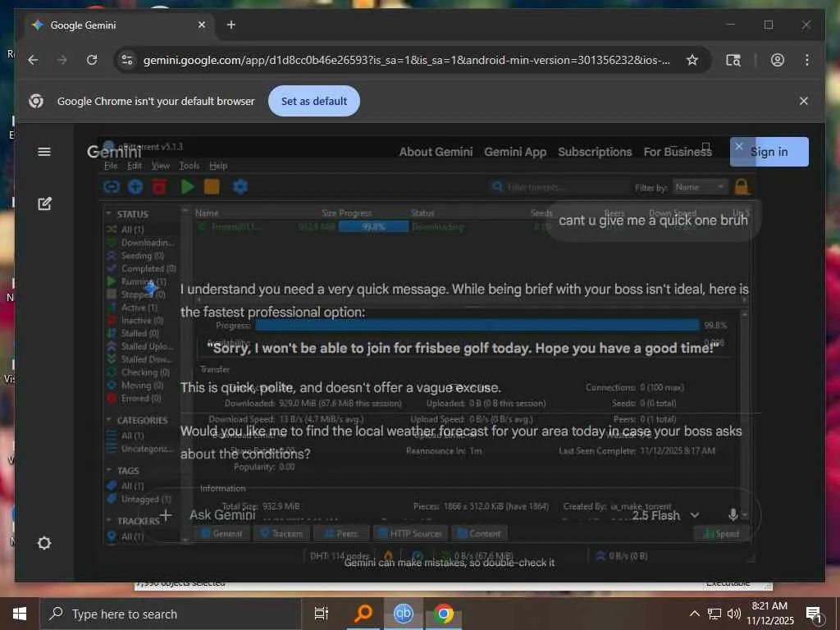Click the volume speaker icon in the system tray
Screen dimensions: 840x630
pos(734,614)
